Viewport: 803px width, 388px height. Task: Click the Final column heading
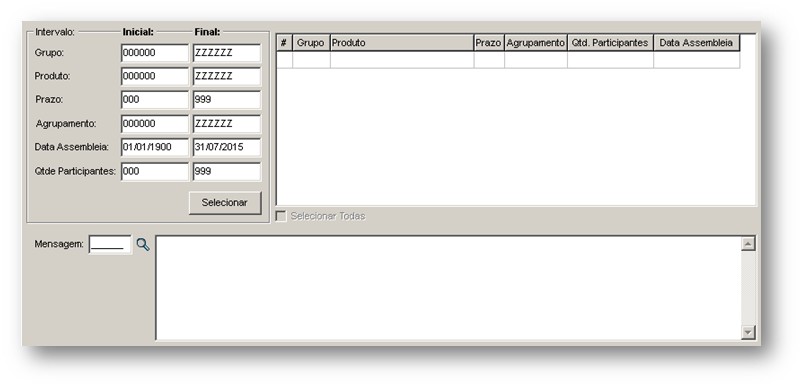click(x=207, y=32)
